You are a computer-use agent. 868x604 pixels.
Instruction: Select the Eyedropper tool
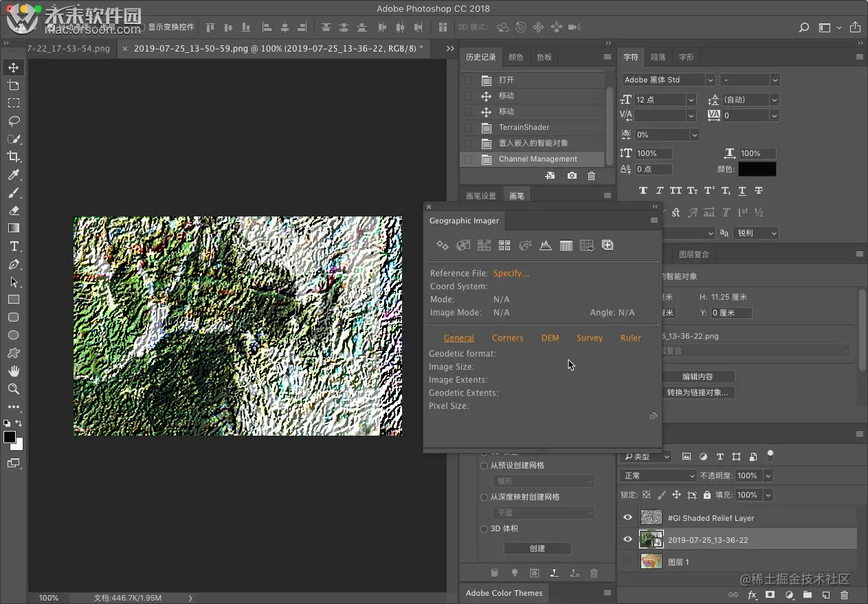(13, 175)
